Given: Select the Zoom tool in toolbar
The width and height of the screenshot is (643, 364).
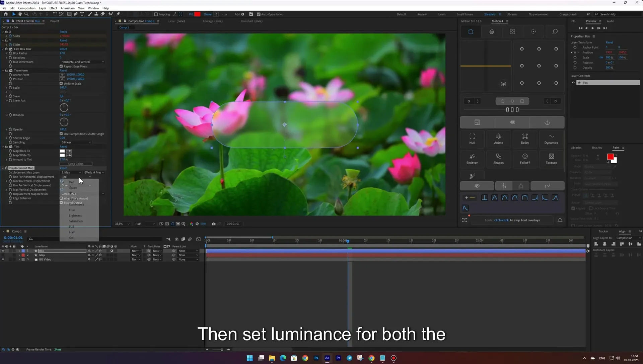Looking at the screenshot, I should (26, 14).
